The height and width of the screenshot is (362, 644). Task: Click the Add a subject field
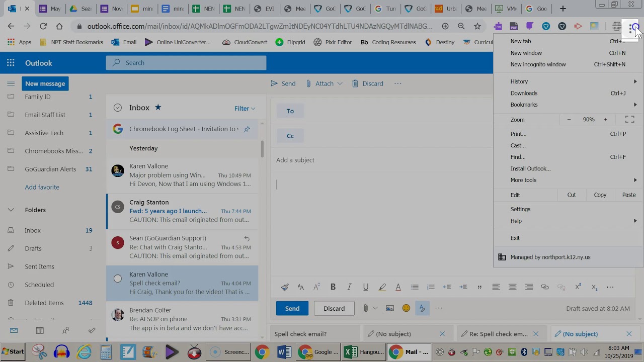coord(382,160)
